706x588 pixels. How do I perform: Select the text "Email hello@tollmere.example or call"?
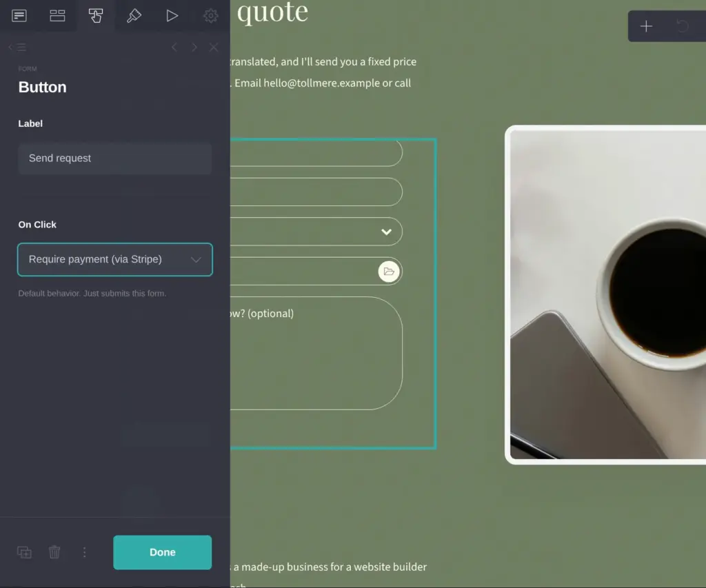(x=323, y=83)
